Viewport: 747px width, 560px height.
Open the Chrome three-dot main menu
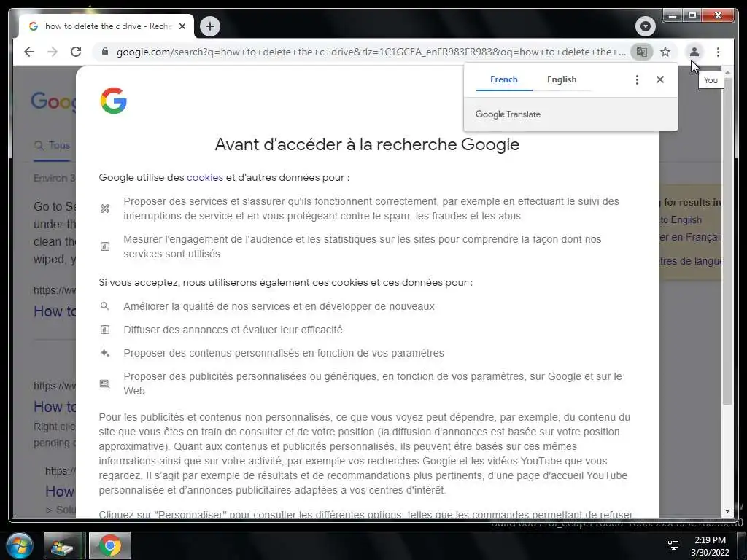tap(718, 52)
